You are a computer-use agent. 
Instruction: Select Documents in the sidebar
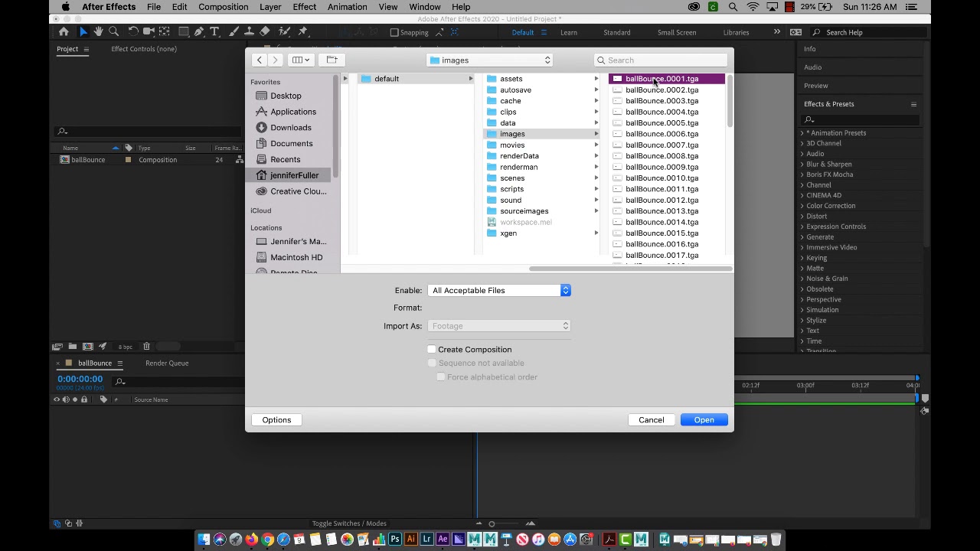tap(291, 144)
